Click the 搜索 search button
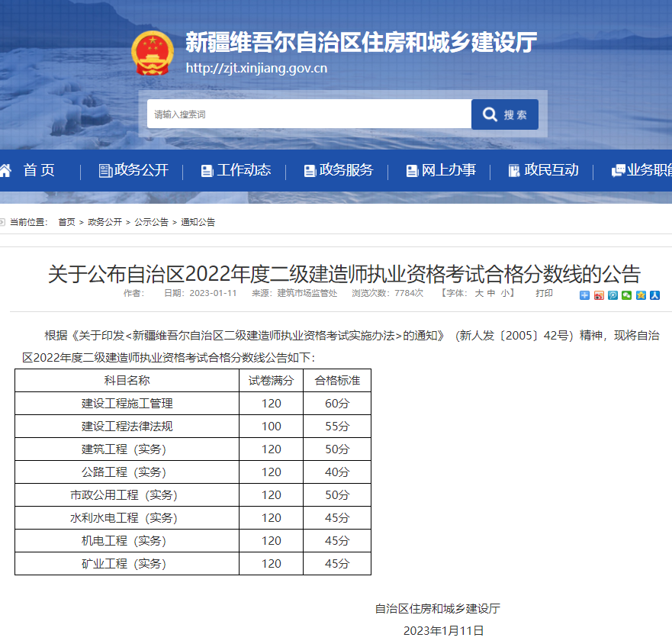 click(505, 114)
